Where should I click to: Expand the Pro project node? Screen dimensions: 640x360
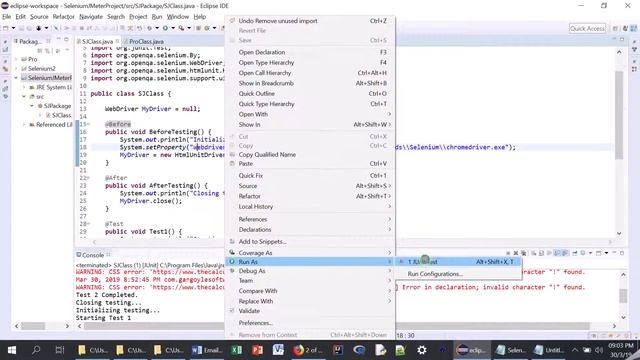[x=16, y=59]
